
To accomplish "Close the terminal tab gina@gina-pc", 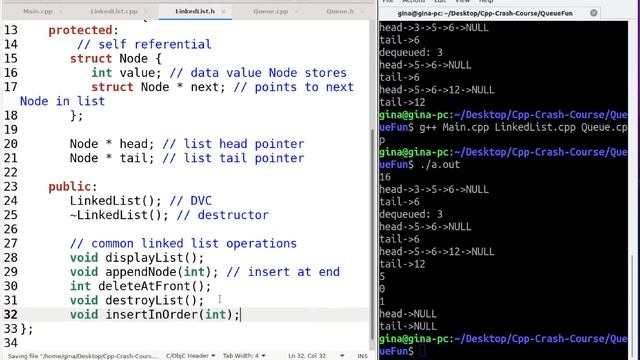I will point(594,13).
